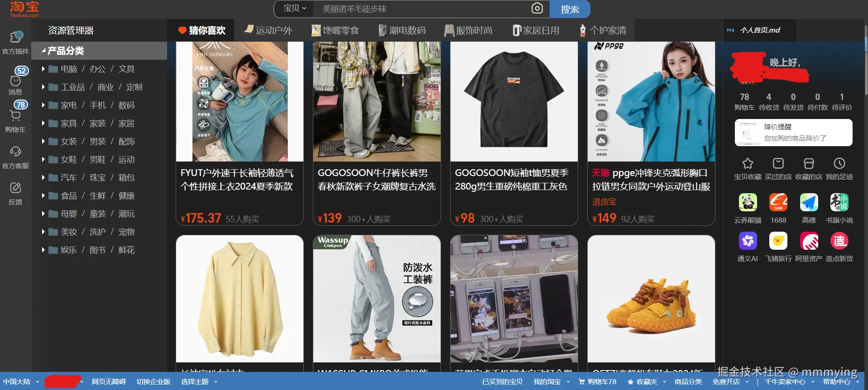The width and height of the screenshot is (868, 390).
Task: Click 待评价 order count
Action: (x=842, y=102)
